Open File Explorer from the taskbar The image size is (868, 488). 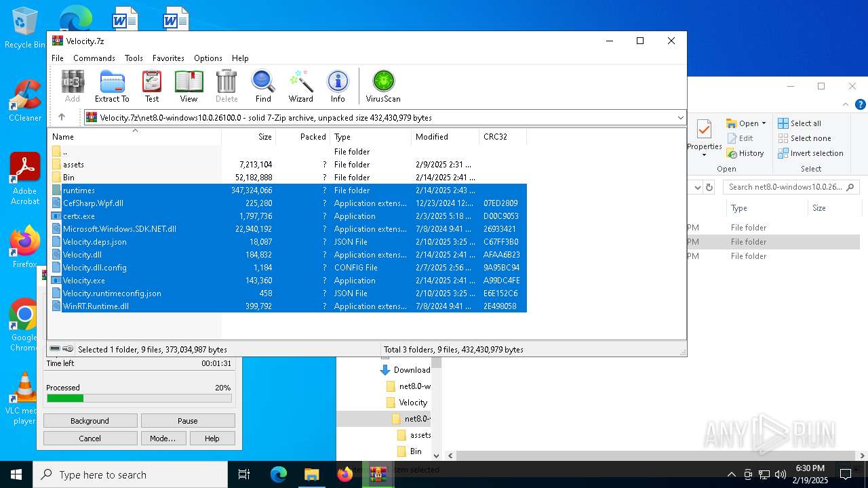(x=311, y=474)
